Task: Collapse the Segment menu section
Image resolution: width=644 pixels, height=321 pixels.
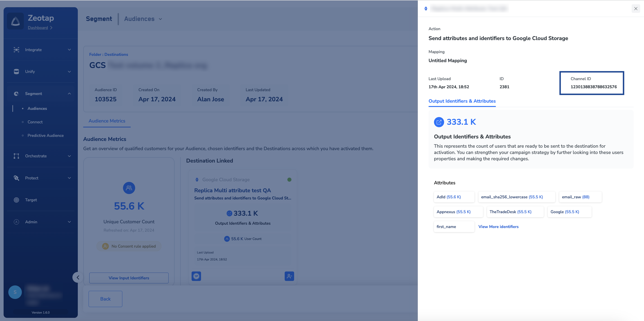Action: point(69,94)
